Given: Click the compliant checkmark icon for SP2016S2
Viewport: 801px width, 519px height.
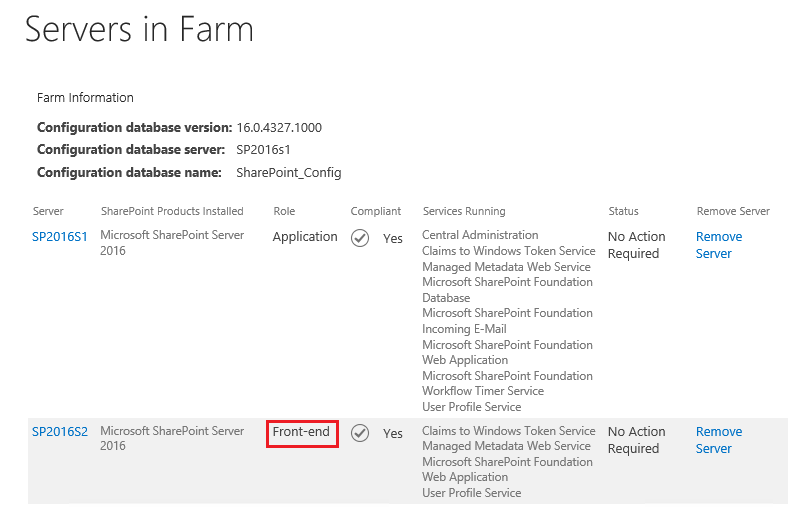Looking at the screenshot, I should tap(360, 433).
